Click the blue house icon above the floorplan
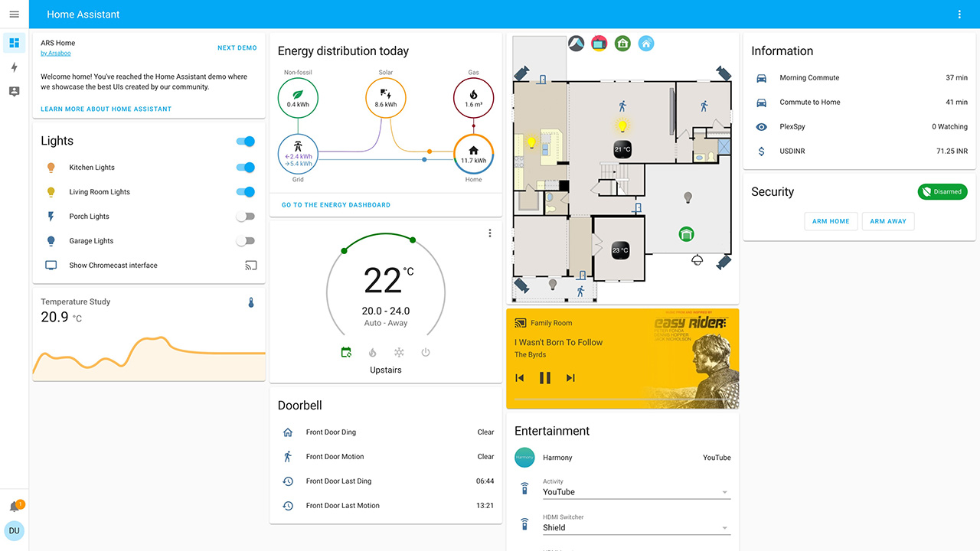This screenshot has width=980, height=551. click(x=646, y=44)
